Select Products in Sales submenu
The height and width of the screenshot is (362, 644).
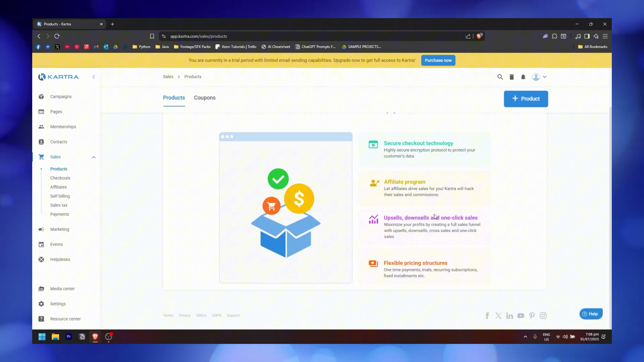tap(59, 169)
